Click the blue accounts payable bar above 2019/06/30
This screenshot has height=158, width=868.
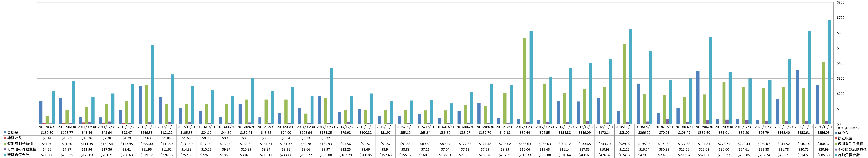pyautogui.click(x=698, y=97)
